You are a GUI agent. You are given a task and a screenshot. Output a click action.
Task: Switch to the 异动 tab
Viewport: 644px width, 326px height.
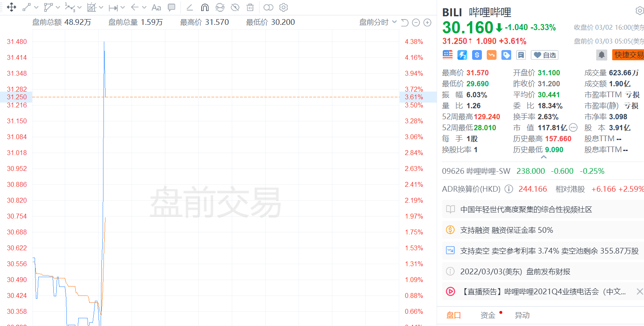coord(522,315)
